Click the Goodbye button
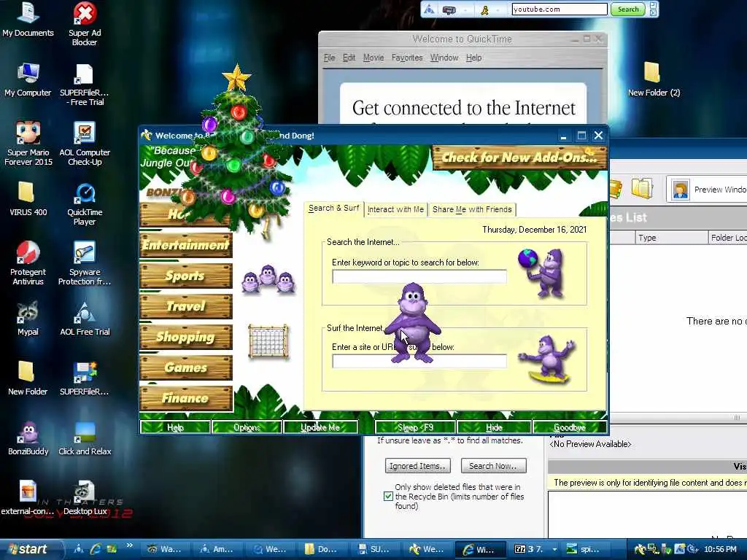 [570, 427]
